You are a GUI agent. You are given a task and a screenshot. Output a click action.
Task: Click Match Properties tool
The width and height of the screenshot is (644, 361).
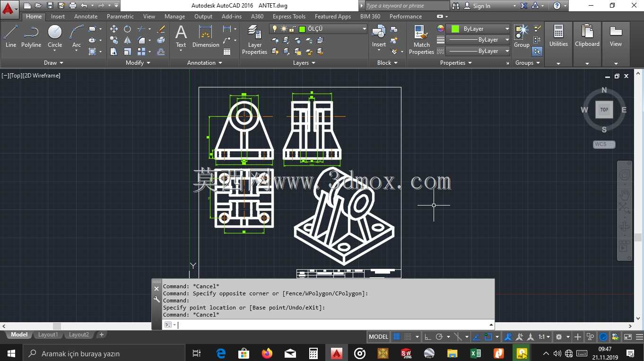(x=421, y=40)
